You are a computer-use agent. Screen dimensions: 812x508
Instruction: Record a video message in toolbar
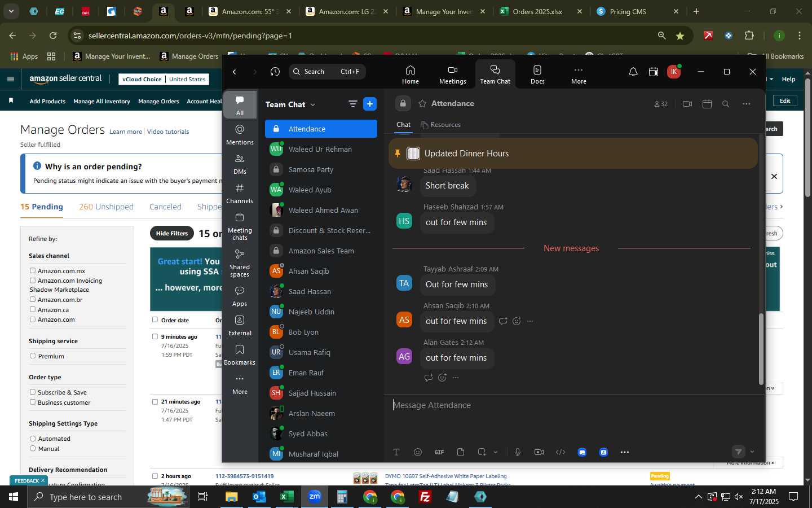(539, 452)
